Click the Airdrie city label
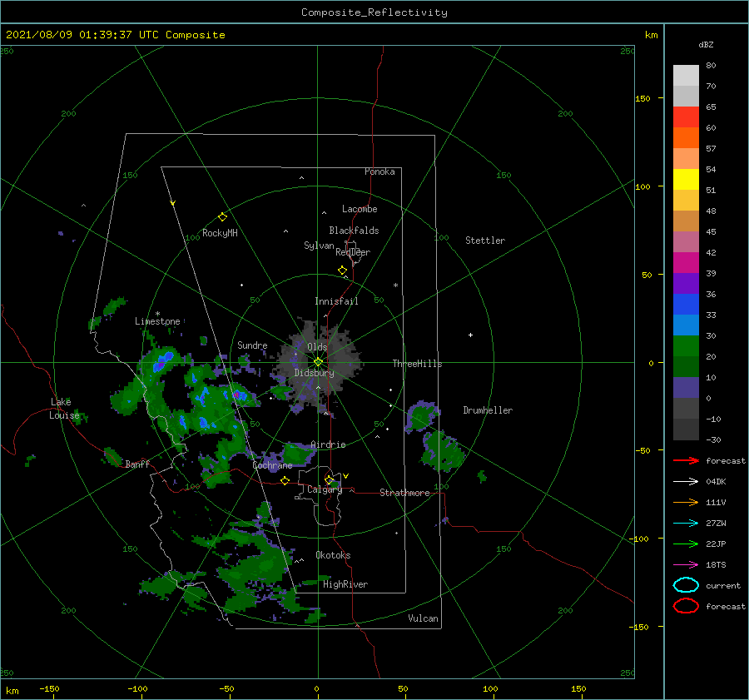Image resolution: width=749 pixels, height=700 pixels. 328,444
